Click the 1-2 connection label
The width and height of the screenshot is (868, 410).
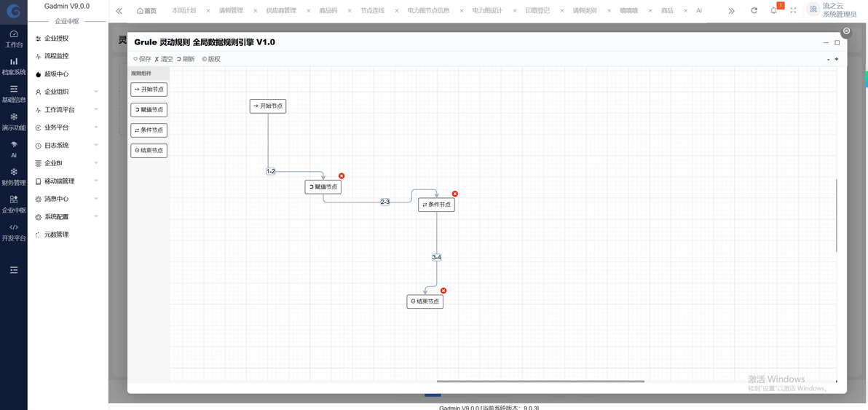coord(271,172)
